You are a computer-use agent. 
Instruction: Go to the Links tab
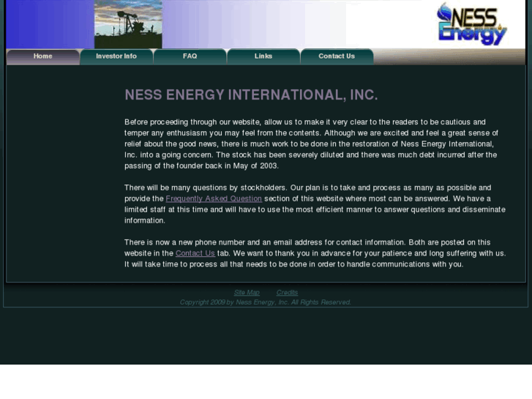click(263, 56)
